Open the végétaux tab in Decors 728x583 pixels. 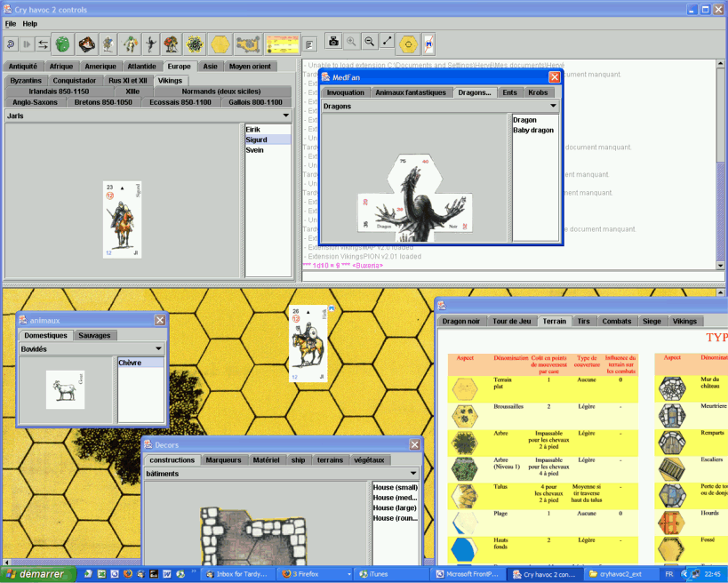pos(369,460)
